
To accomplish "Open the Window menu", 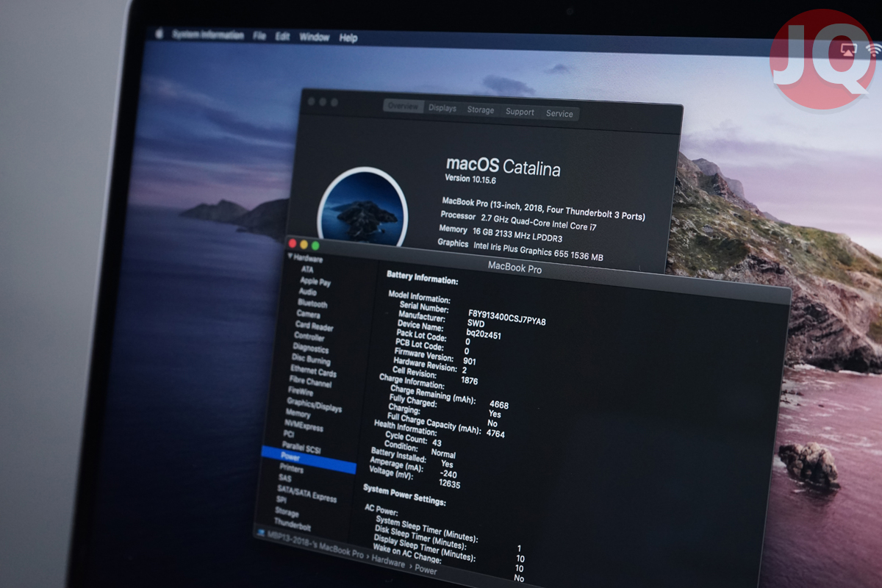I will tap(315, 37).
